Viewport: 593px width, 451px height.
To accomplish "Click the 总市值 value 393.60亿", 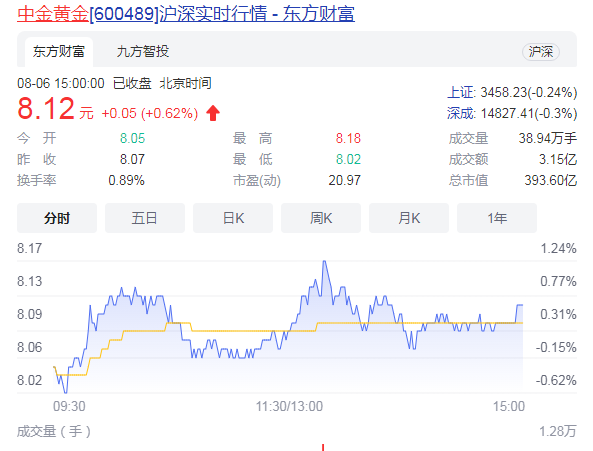I will pyautogui.click(x=551, y=180).
